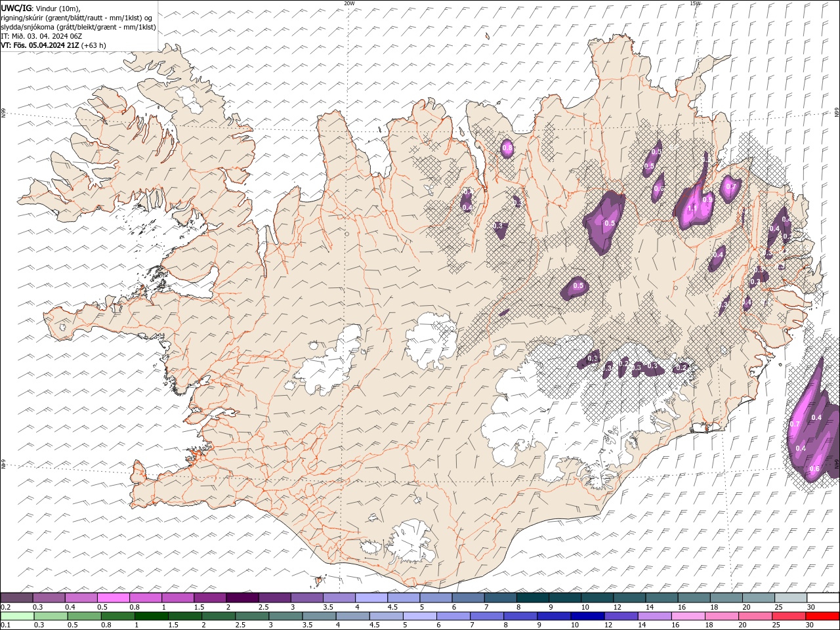Select the violet 12 swatch in rain row
The width and height of the screenshot is (840, 630).
621,616
